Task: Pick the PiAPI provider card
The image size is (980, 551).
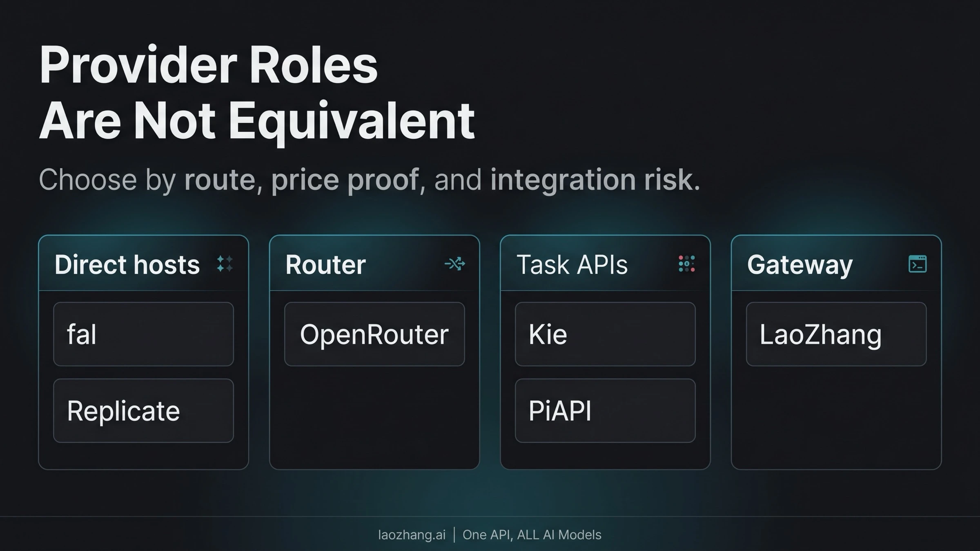Action: [x=605, y=411]
